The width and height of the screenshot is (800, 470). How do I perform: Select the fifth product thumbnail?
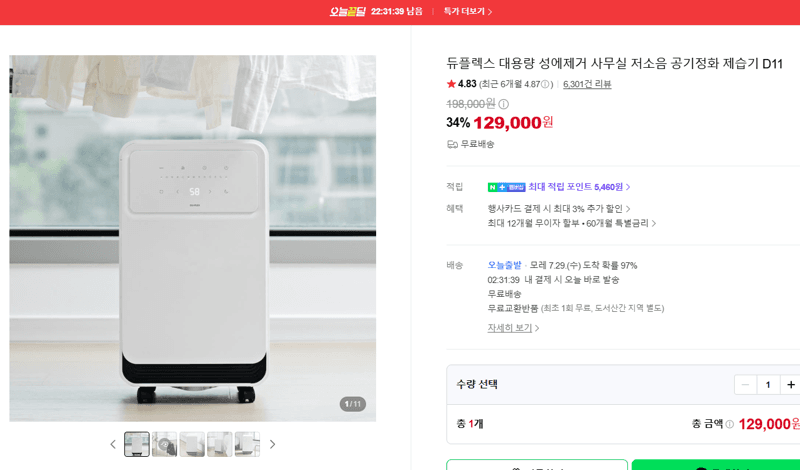pyautogui.click(x=247, y=444)
